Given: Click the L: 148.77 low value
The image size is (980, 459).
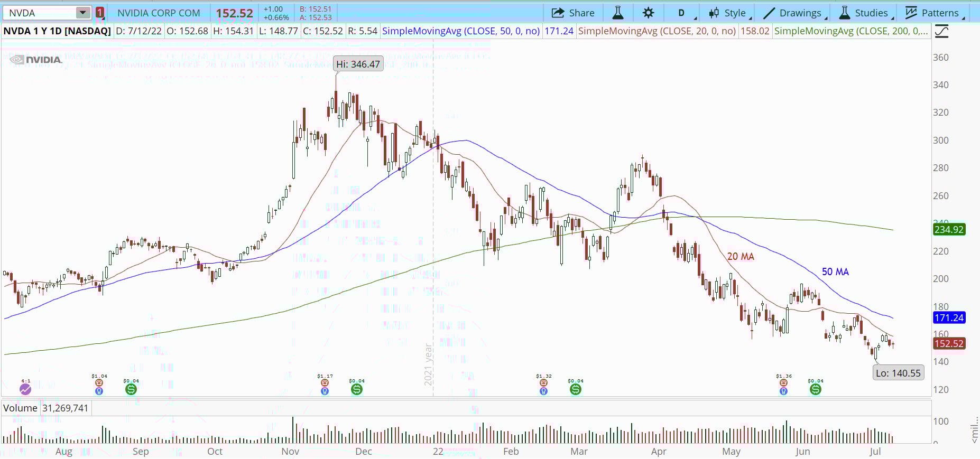Looking at the screenshot, I should pos(278,31).
